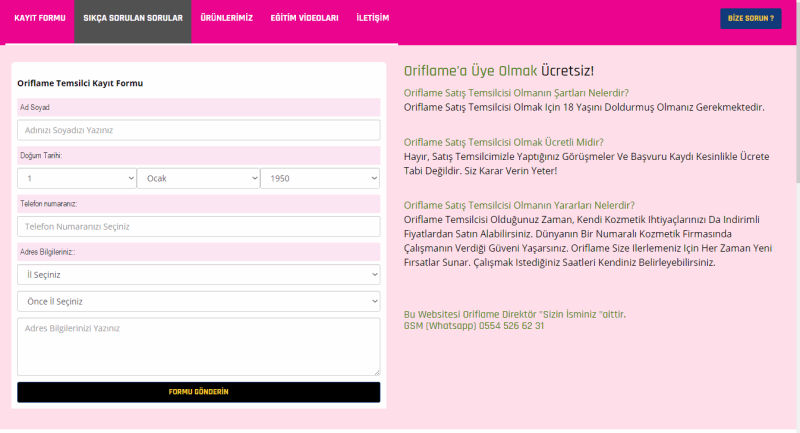Open the KAYIT FORMU menu item
The image size is (800, 433).
pyautogui.click(x=40, y=18)
